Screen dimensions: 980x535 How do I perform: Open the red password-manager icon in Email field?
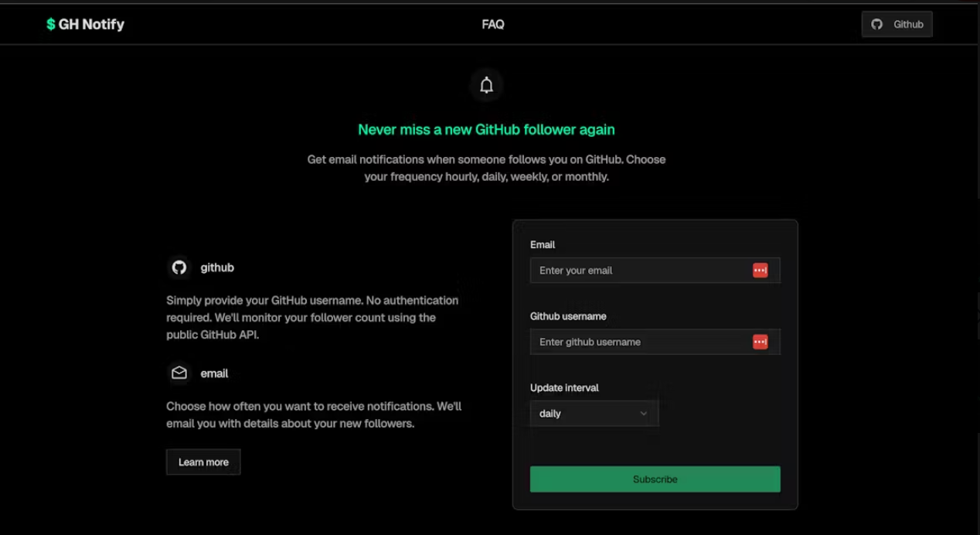click(x=761, y=271)
